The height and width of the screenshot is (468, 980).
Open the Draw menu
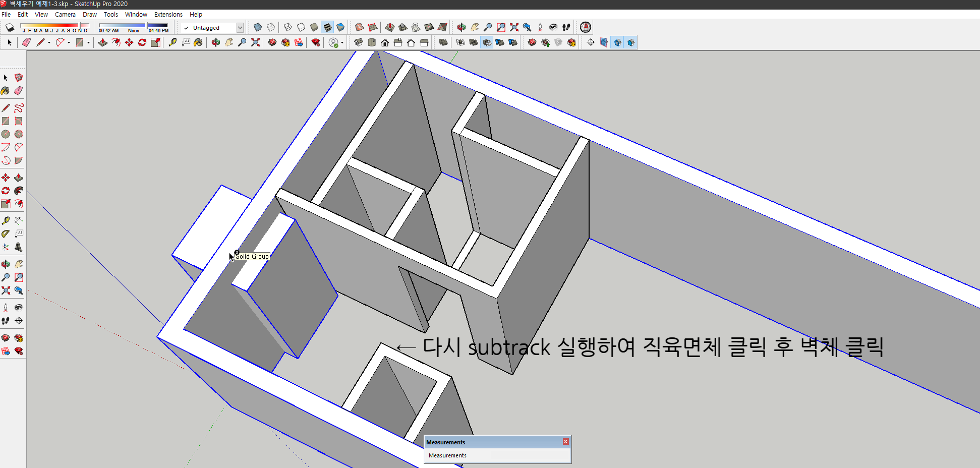90,15
